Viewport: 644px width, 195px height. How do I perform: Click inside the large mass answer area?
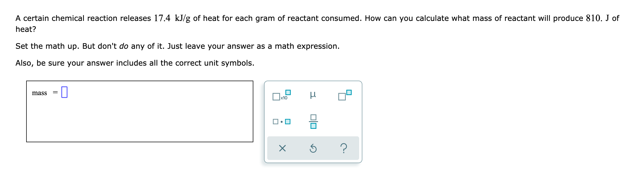[140, 111]
